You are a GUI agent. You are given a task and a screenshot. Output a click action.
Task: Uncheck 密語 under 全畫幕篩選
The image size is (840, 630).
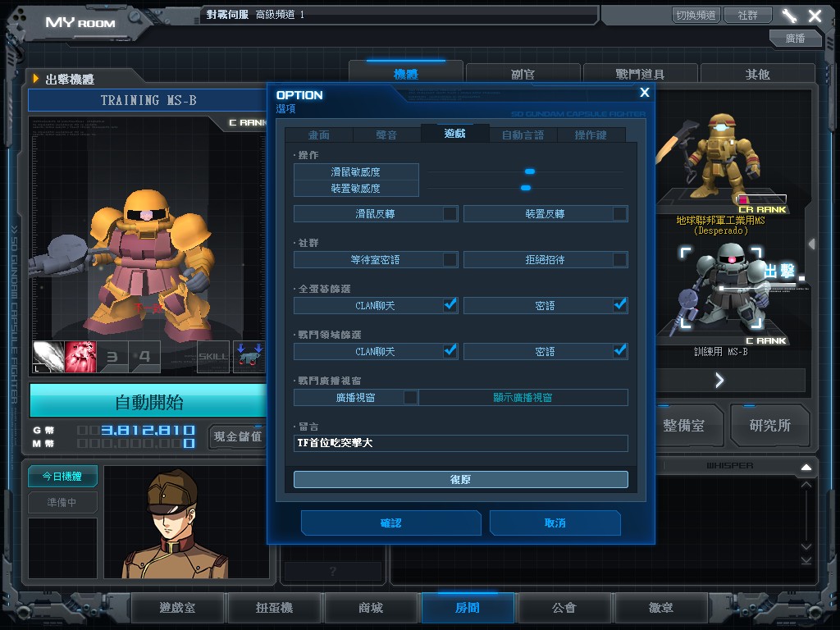click(620, 305)
